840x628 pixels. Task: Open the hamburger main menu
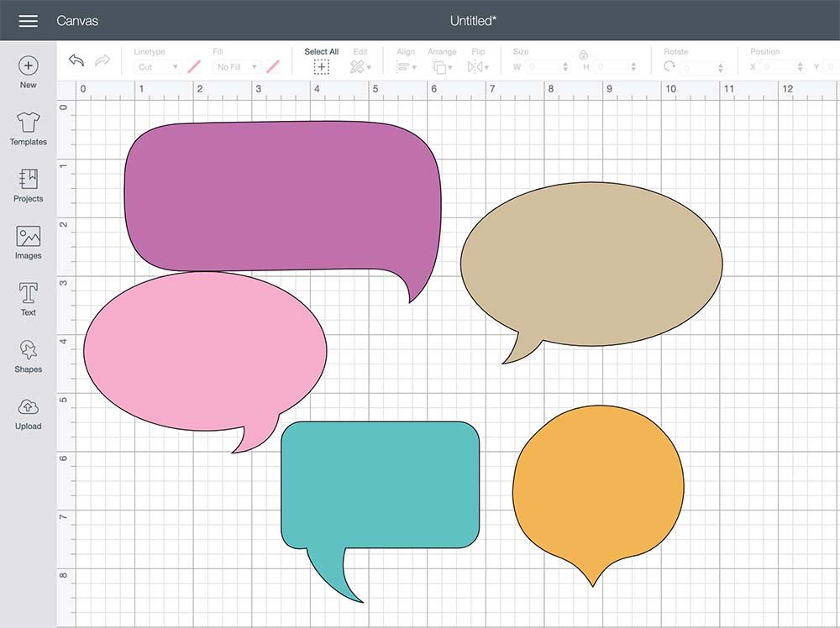28,21
